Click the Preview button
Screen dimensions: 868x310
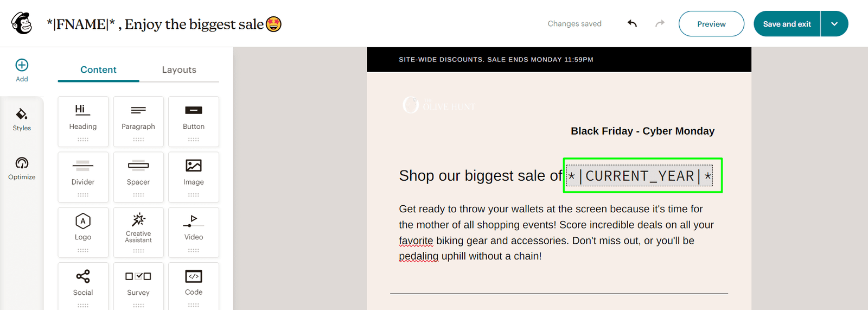[x=711, y=24]
